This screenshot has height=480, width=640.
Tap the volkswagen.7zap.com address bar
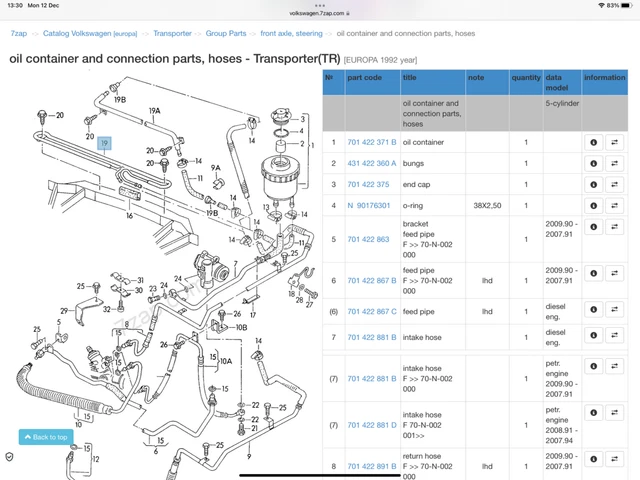click(x=320, y=13)
